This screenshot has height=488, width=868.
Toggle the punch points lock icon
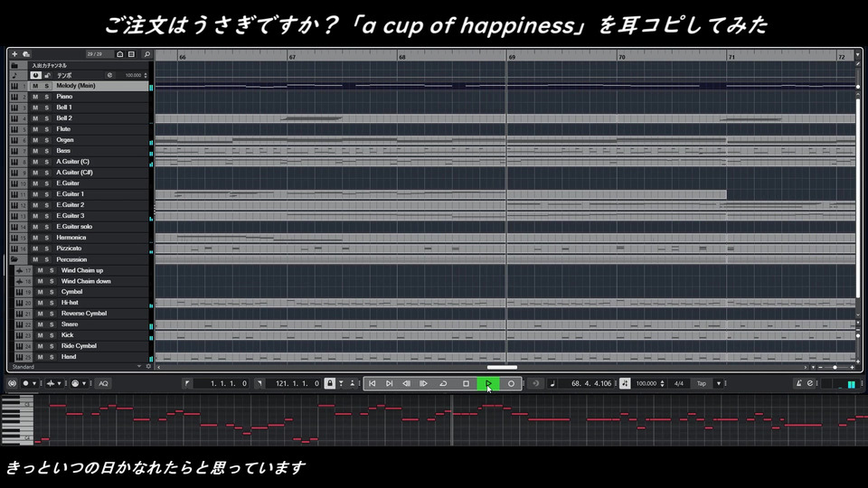tap(329, 383)
